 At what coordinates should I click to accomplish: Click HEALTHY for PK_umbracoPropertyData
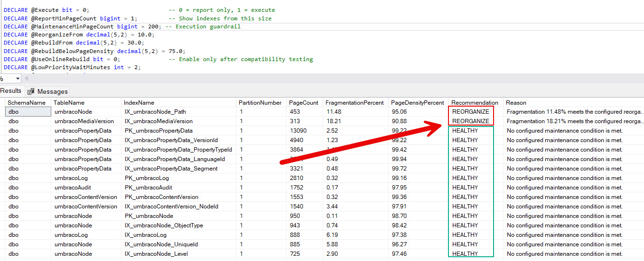pos(465,131)
